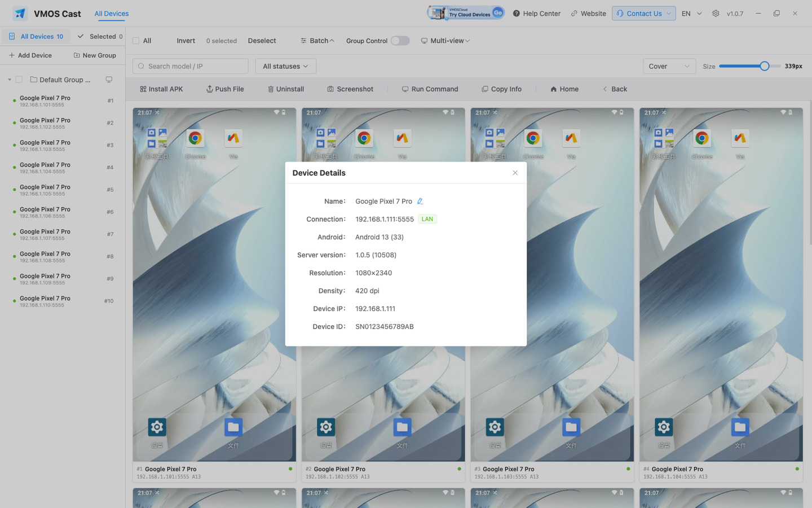Select device #6 at 192.168.1.106:5555 in sidebar
Screen dimensions: 812x508
click(63, 212)
